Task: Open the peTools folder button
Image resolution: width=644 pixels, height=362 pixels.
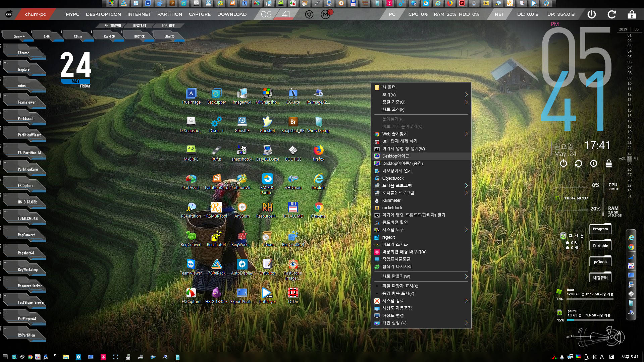Action: pyautogui.click(x=600, y=262)
